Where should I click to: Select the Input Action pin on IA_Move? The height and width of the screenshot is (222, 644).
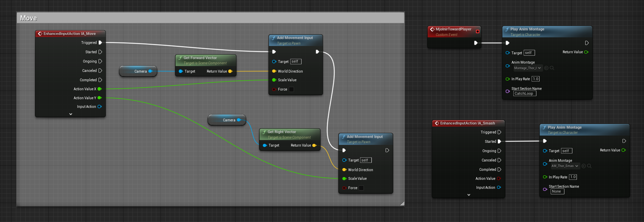[100, 107]
